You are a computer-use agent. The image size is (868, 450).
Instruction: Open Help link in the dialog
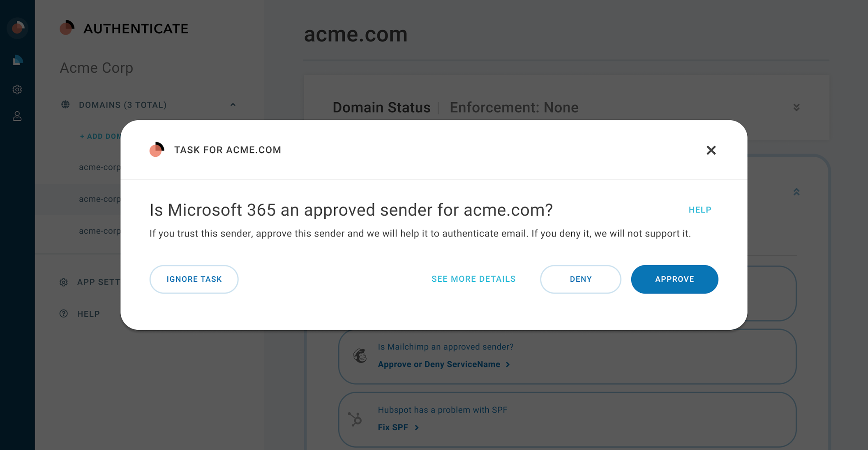tap(700, 210)
